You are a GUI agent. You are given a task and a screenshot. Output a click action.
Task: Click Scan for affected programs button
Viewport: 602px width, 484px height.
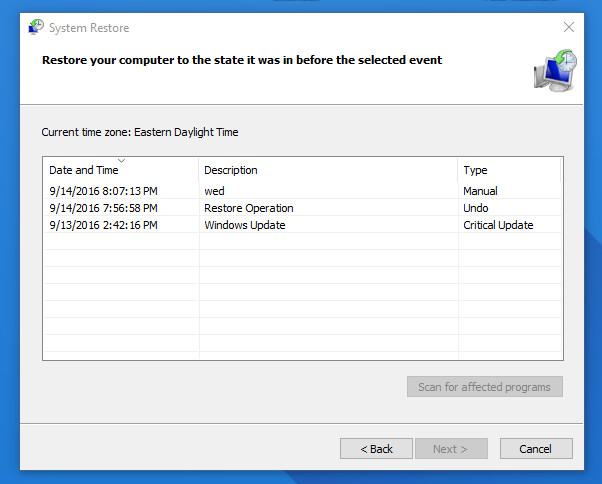click(x=485, y=387)
